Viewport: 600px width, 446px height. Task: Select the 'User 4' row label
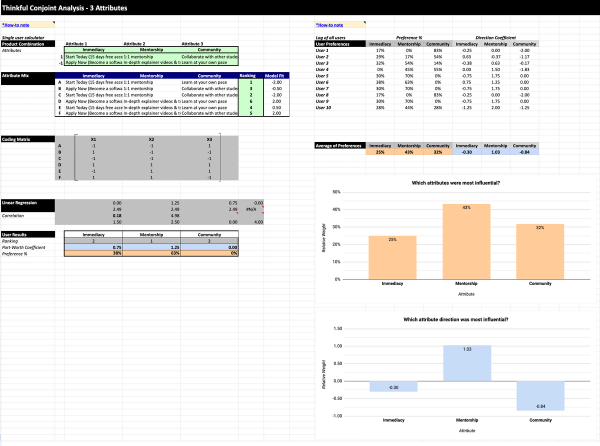tap(322, 69)
